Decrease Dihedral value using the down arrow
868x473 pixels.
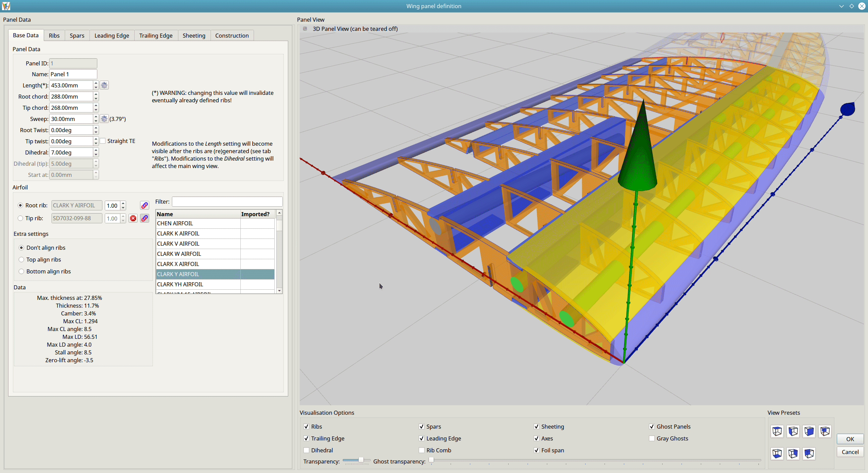tap(96, 155)
